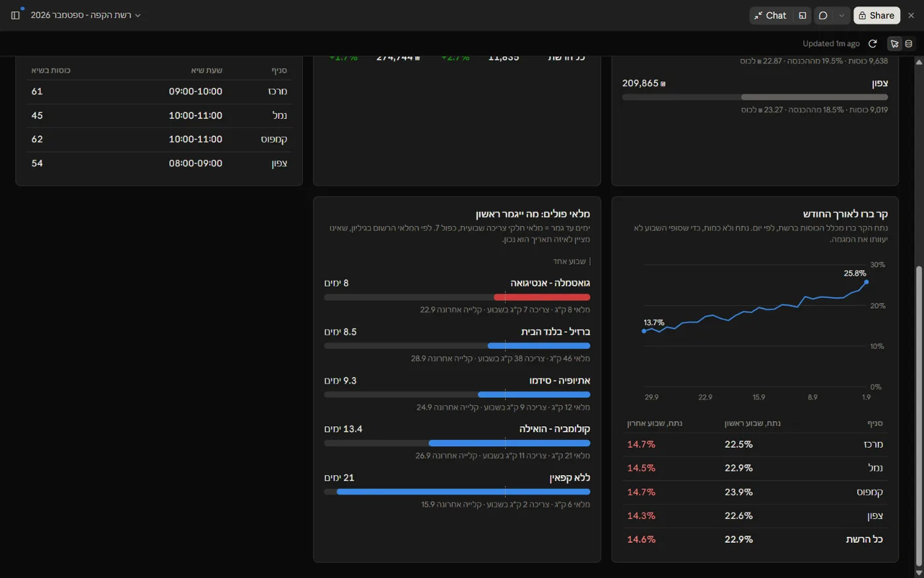Click the card title 'מלאי פולים: מה ייגמר ראשון'

click(533, 214)
